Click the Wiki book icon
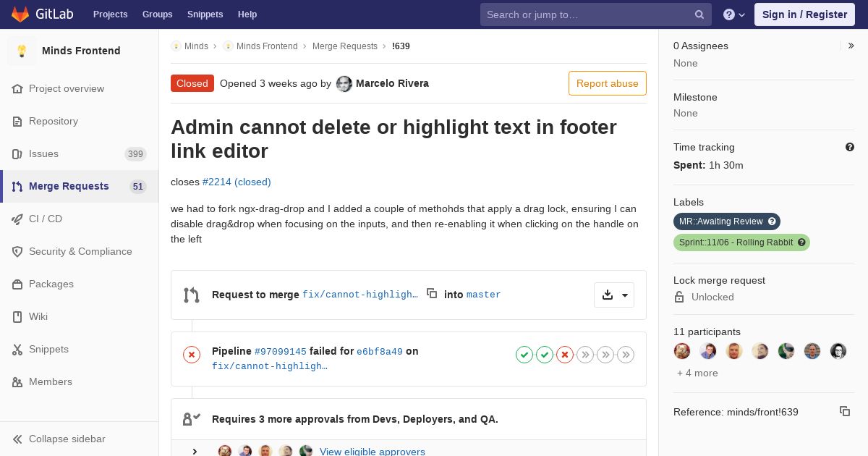Screen dimensions: 868x456 coord(17,316)
